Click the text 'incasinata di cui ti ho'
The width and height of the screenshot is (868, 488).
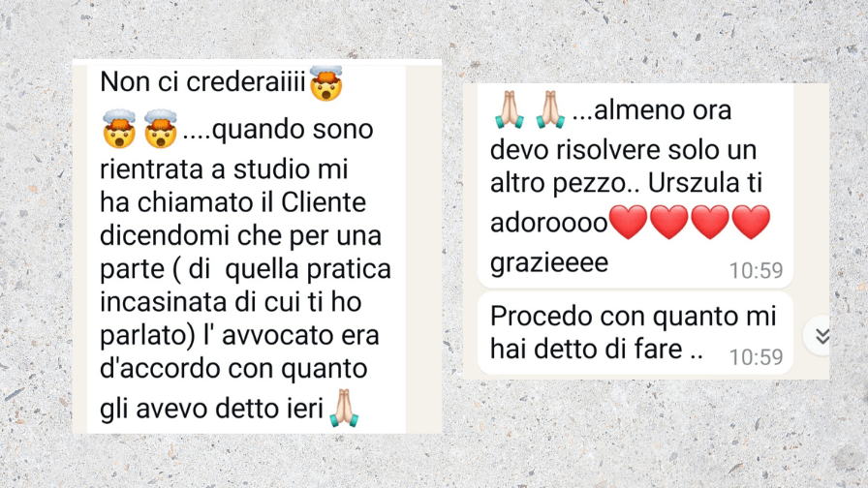pyautogui.click(x=231, y=302)
